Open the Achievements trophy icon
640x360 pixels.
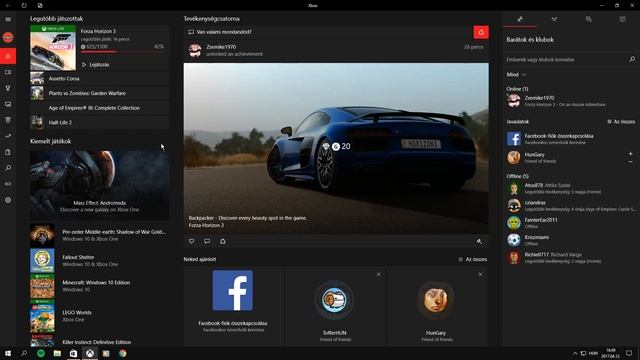[8, 88]
